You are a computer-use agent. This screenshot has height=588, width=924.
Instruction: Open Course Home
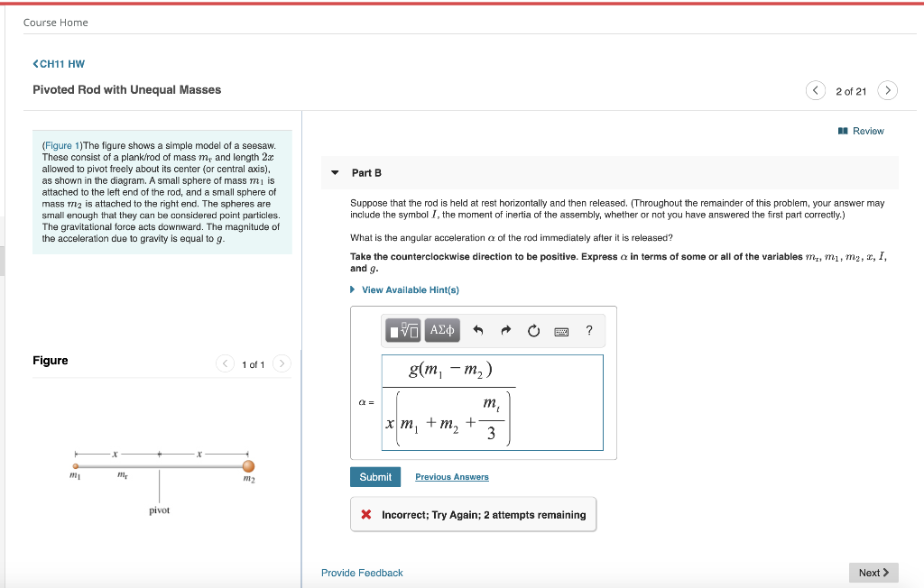pos(57,22)
